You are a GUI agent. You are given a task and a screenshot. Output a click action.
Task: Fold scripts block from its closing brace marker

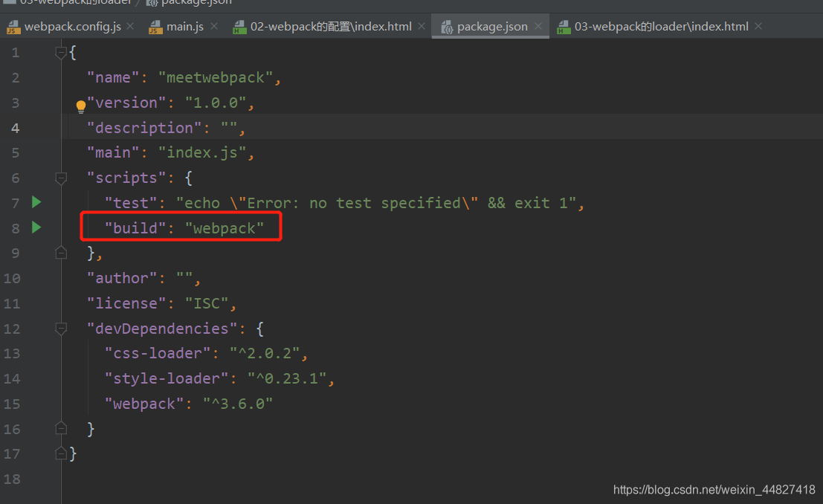[61, 253]
